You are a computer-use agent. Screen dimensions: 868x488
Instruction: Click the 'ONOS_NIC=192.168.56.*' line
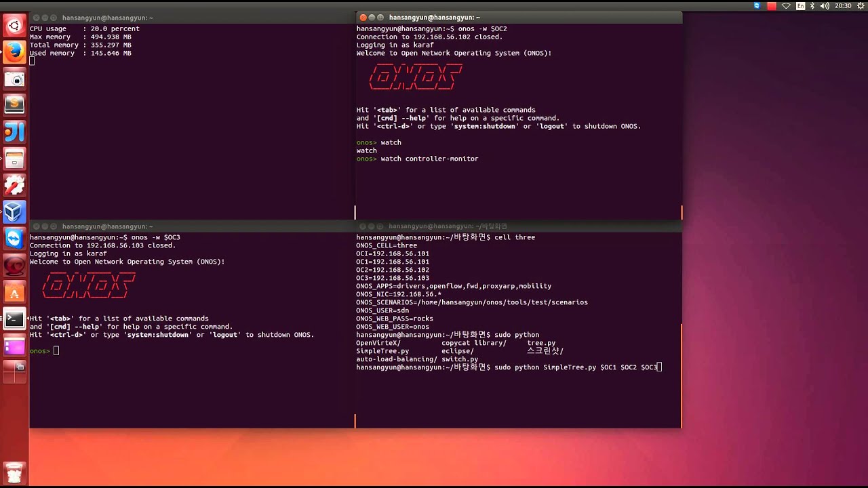pyautogui.click(x=399, y=294)
